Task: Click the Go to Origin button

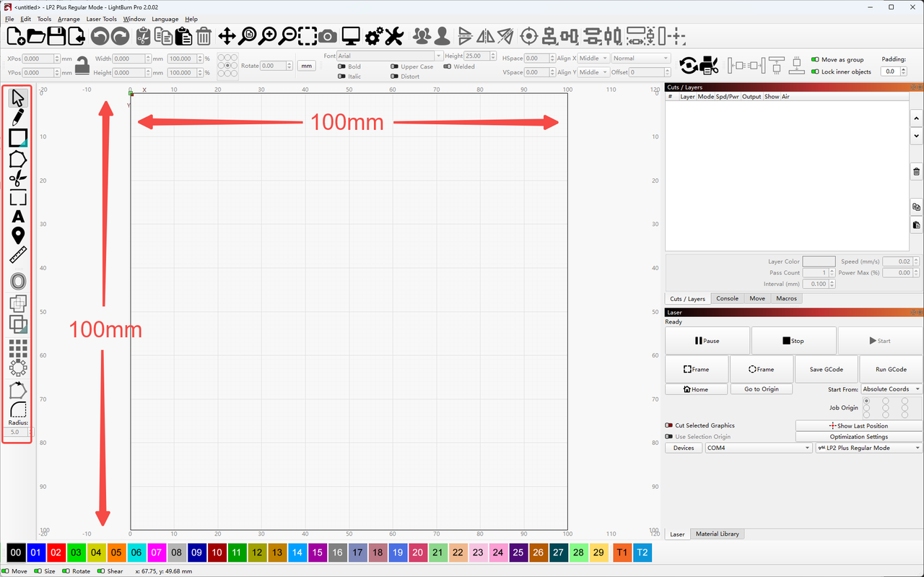Action: pos(761,389)
